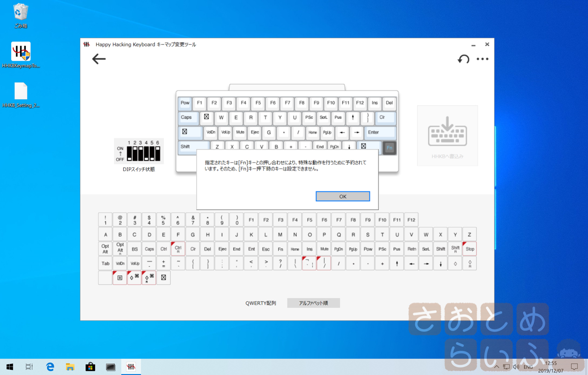Viewport: 588px width, 375px height.
Task: Open the ごみ箱 recycle bin desktop icon
Action: pos(21,16)
